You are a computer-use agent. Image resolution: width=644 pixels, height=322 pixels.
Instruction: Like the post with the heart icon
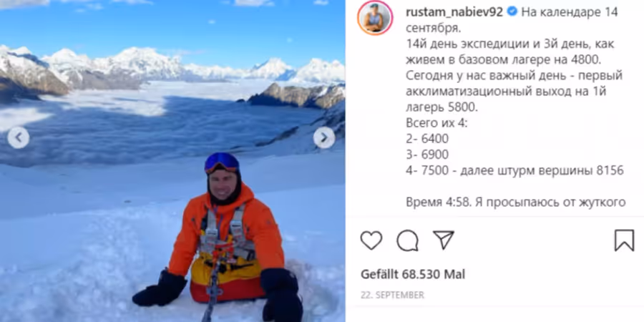coord(371,240)
